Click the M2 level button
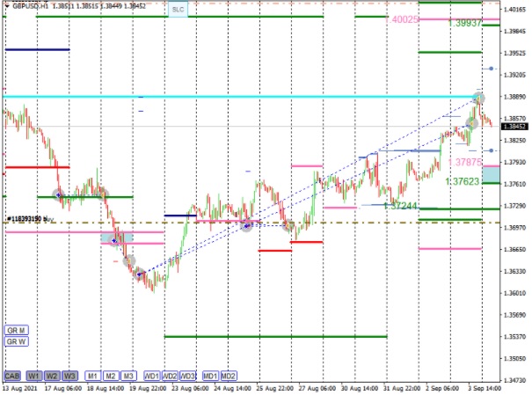Screen dimensions: 532x395 [110, 376]
